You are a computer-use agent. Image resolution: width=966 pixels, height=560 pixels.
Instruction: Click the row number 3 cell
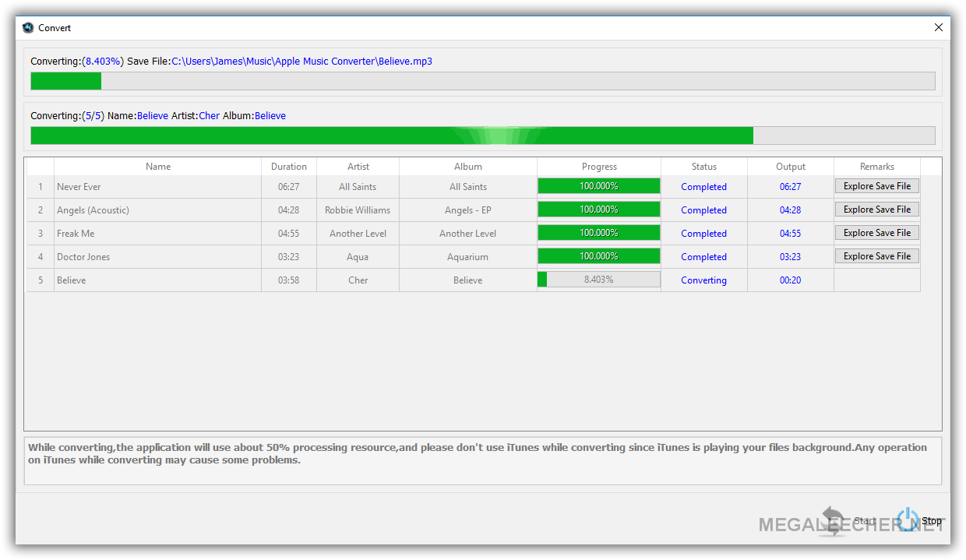pyautogui.click(x=41, y=234)
